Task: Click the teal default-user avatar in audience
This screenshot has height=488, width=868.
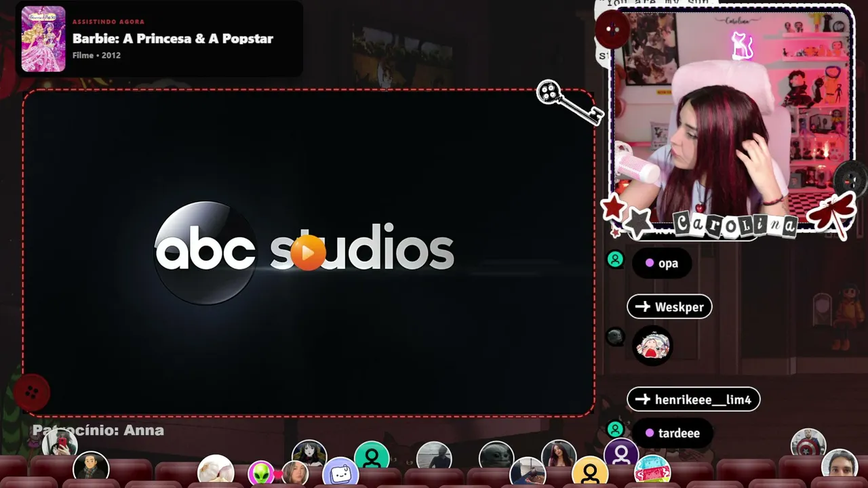Action: [372, 458]
